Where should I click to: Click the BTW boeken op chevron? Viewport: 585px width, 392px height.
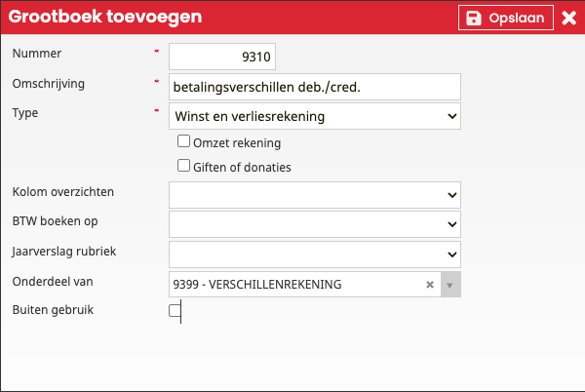(451, 224)
